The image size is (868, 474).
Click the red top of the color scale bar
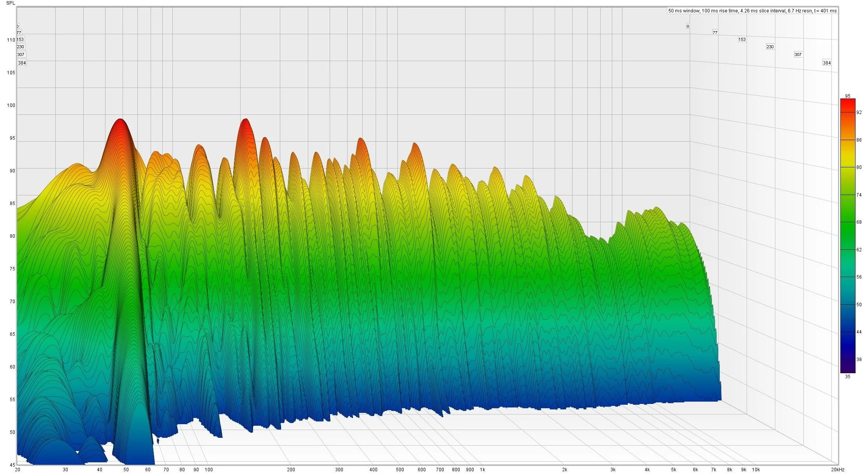point(847,103)
